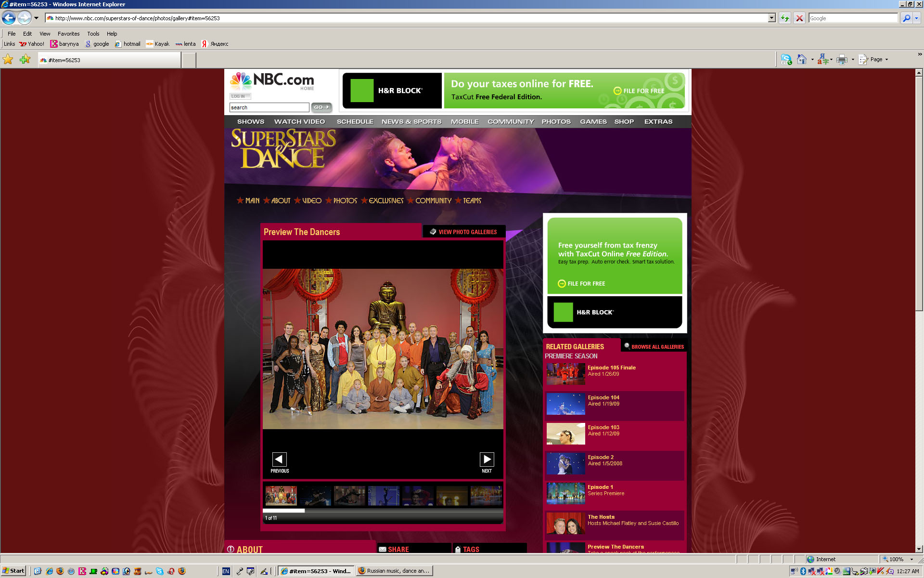Click the Stop loading red X icon
The width and height of the screenshot is (924, 578).
[799, 18]
